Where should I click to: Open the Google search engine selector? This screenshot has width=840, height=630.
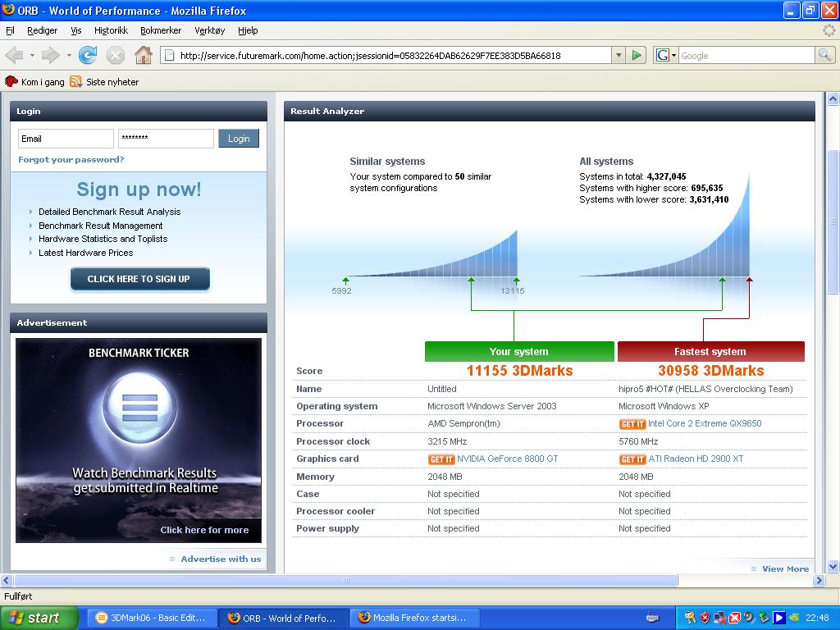coord(666,55)
